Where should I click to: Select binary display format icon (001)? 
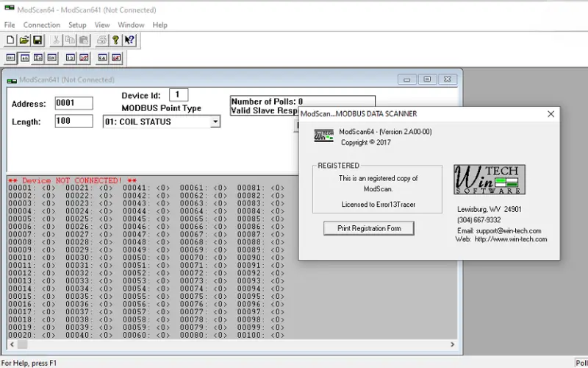[10, 58]
